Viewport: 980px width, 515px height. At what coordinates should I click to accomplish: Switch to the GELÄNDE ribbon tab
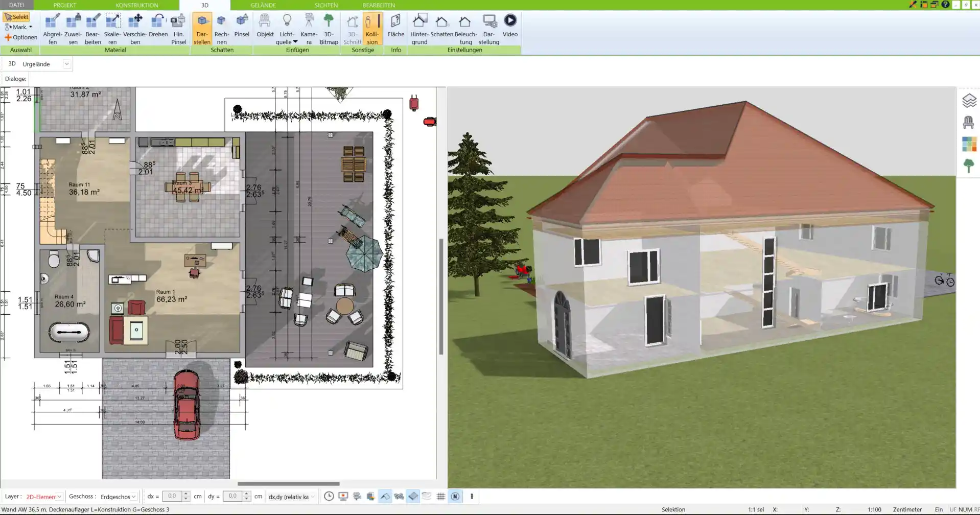(263, 5)
